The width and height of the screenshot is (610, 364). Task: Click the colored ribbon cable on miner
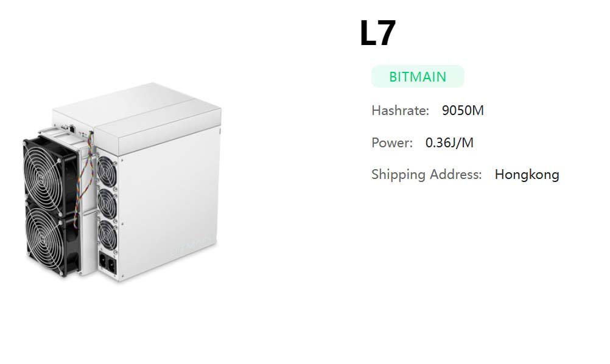85,179
